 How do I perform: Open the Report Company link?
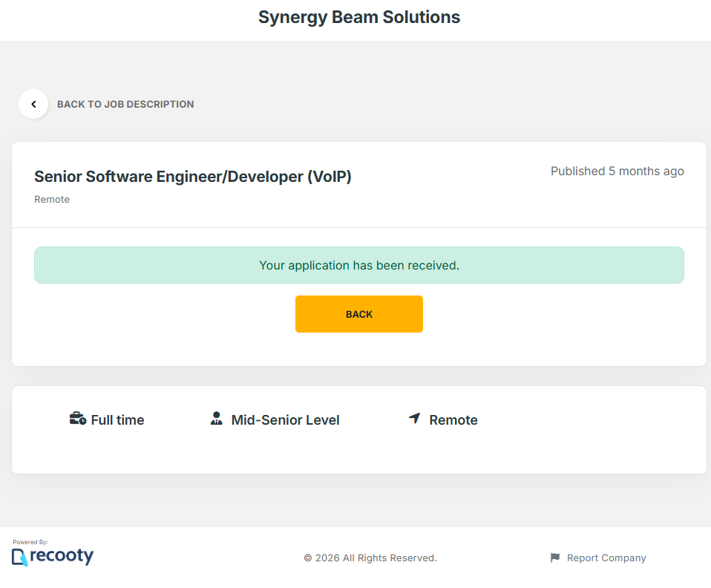(606, 558)
